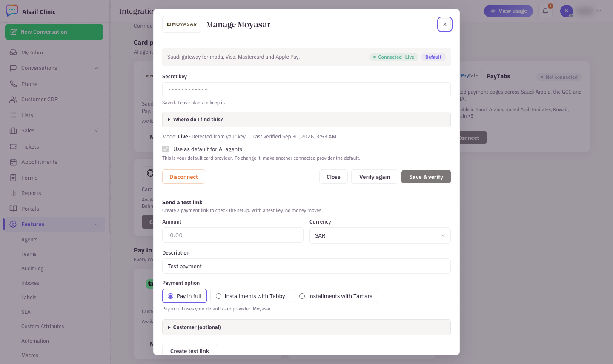613x364 pixels.
Task: Click the Connected · Live status badge
Action: pos(393,57)
